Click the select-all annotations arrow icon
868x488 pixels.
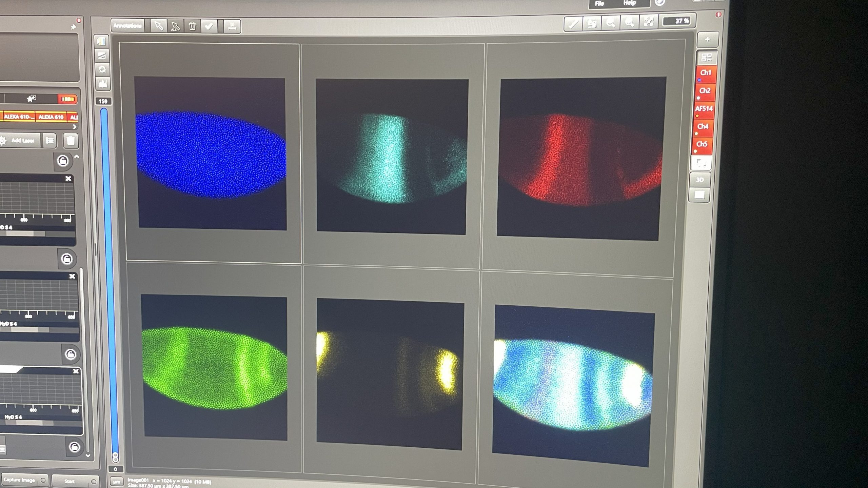175,26
